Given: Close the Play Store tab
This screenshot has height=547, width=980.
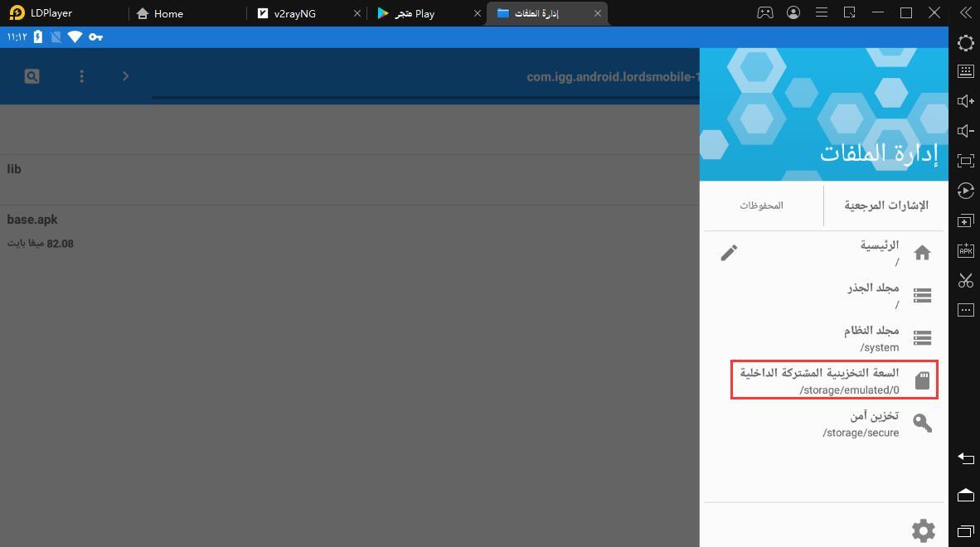Looking at the screenshot, I should 478,13.
